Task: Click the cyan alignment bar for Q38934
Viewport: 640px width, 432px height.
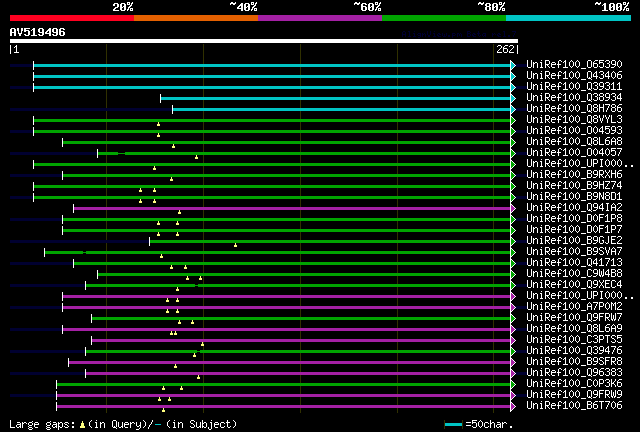Action: point(336,98)
